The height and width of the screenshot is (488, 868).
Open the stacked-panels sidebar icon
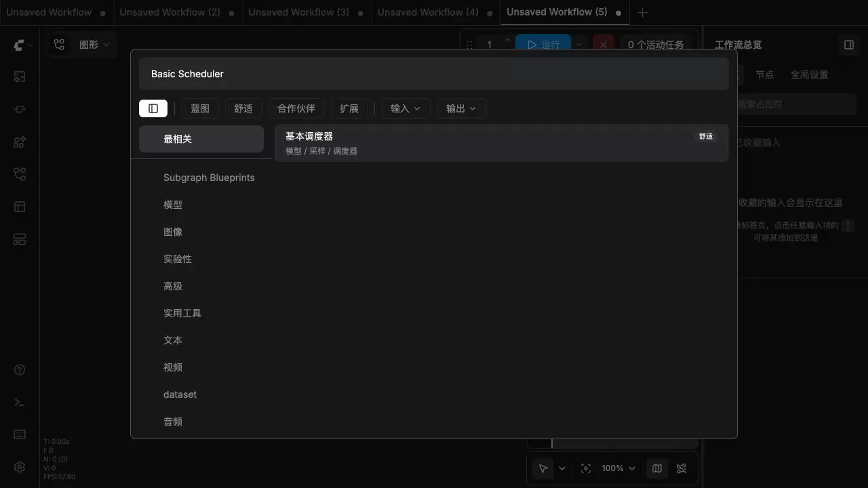coord(20,239)
